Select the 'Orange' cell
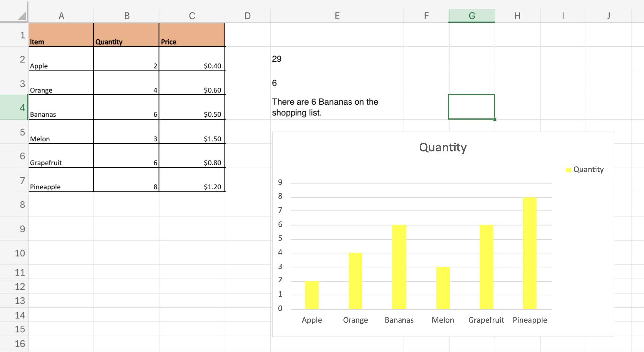 click(61, 83)
